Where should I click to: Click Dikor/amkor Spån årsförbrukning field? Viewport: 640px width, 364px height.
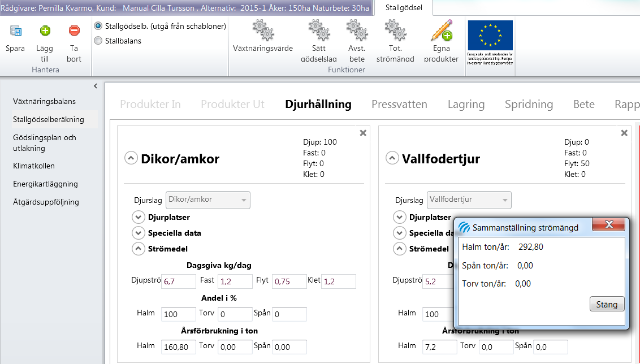coord(289,347)
